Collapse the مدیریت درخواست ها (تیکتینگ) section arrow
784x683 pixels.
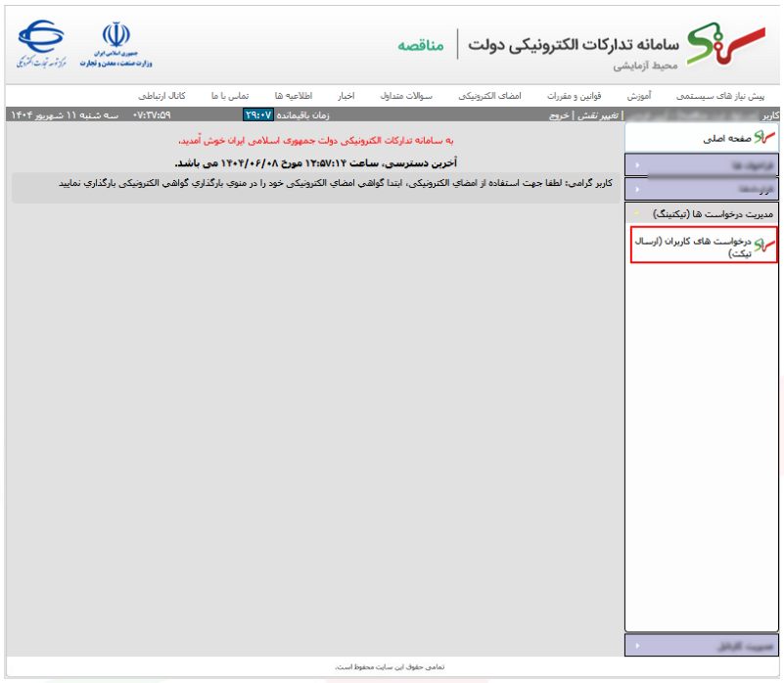636,214
